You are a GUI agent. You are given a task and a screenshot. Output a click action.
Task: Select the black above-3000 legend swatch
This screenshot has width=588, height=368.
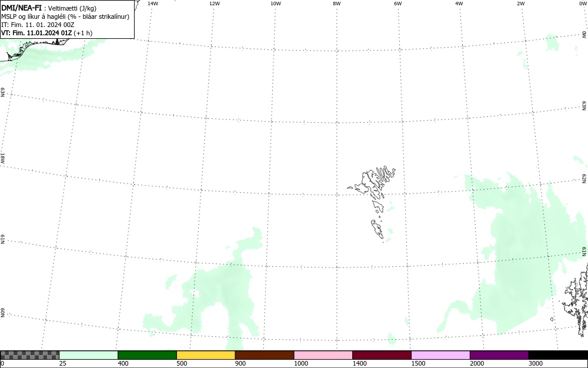pos(558,355)
